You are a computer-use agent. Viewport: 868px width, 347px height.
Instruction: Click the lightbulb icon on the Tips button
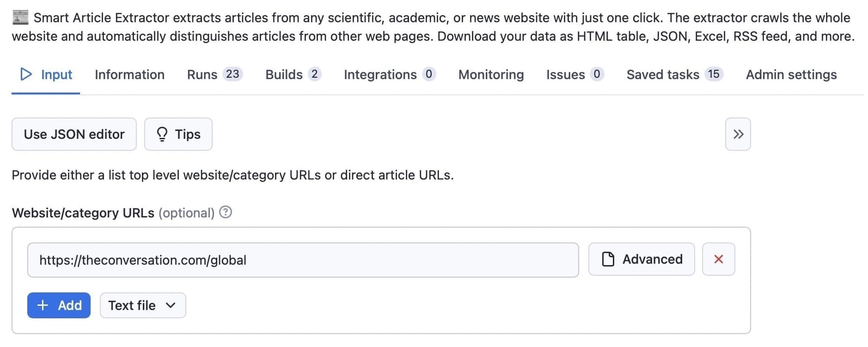(162, 134)
